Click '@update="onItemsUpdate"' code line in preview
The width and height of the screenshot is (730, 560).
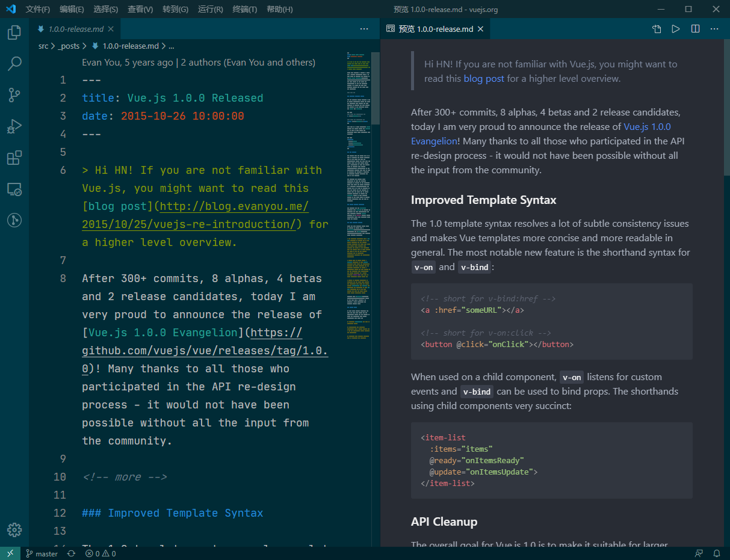coord(483,472)
